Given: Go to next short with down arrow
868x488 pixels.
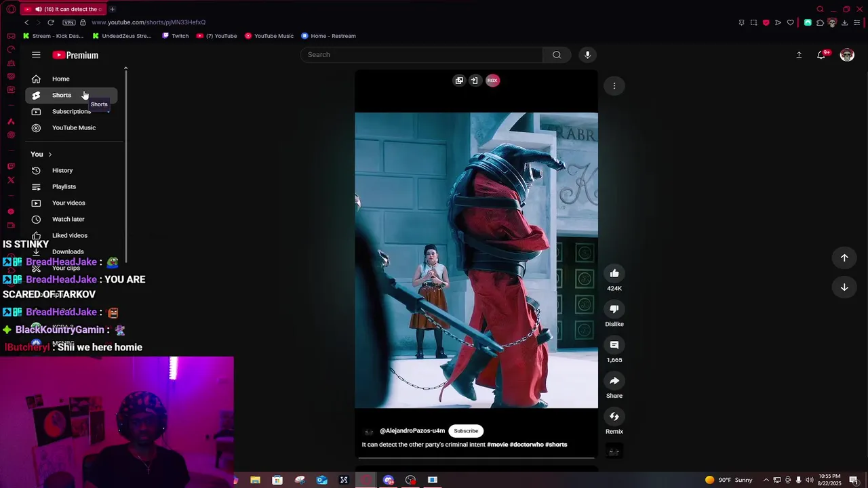Looking at the screenshot, I should 844,287.
